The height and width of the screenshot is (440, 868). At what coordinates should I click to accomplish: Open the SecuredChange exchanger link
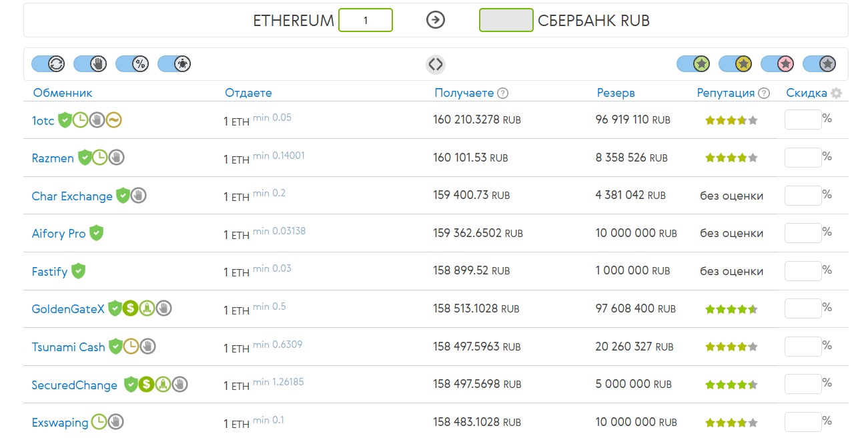pos(75,385)
